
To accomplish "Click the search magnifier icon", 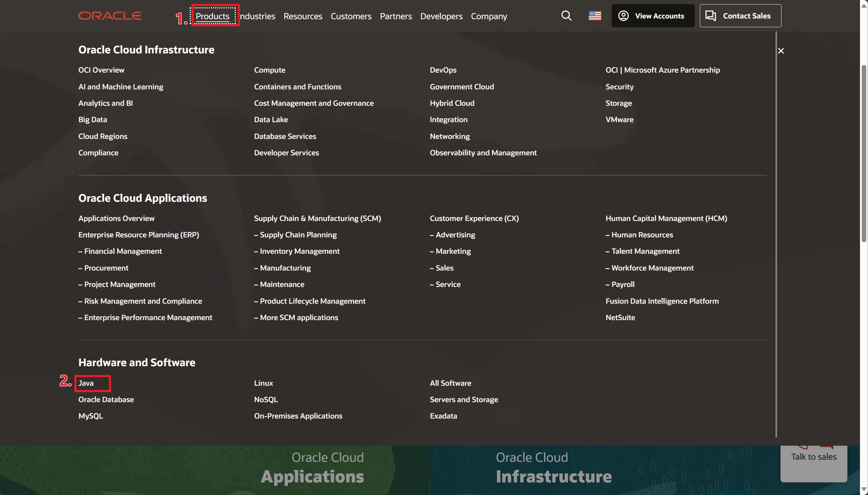I will (x=566, y=16).
